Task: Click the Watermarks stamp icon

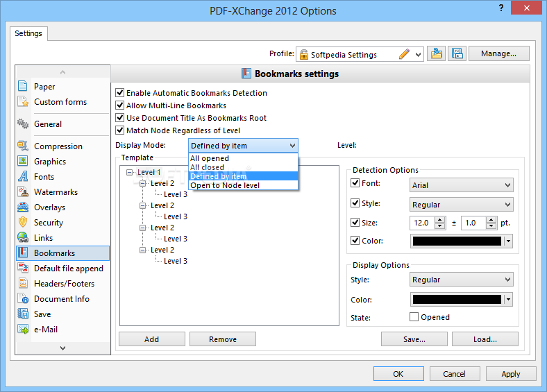Action: click(23, 191)
